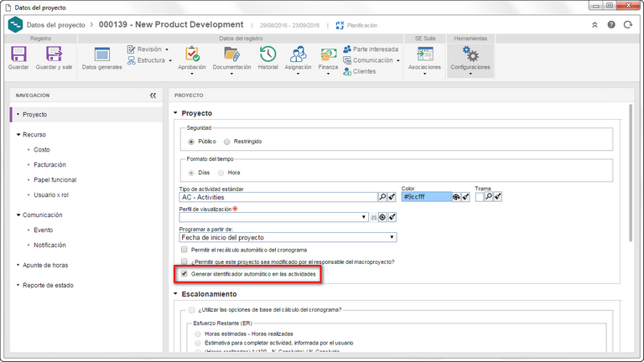Click the Estructura ribbon icon
644x362 pixels.
pos(131,60)
